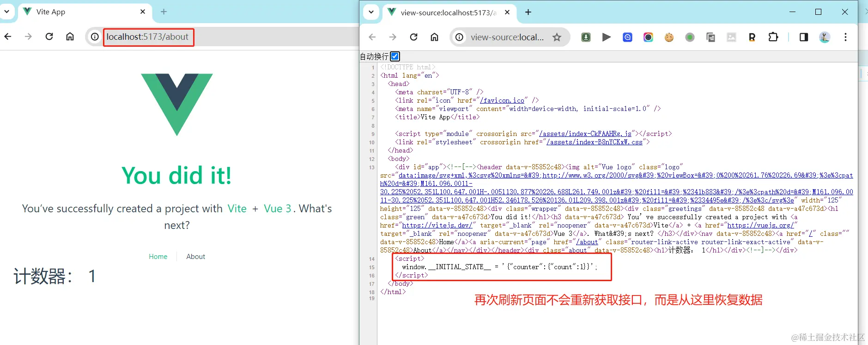Navigate to the Home nav link

(x=158, y=257)
